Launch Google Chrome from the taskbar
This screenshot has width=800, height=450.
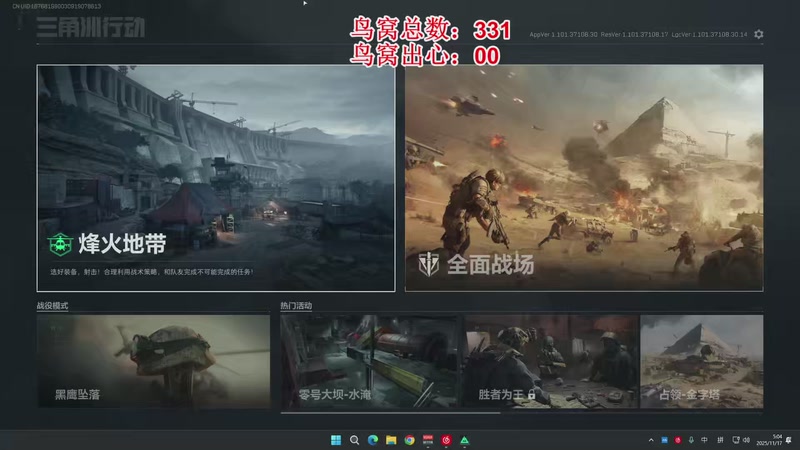point(410,440)
